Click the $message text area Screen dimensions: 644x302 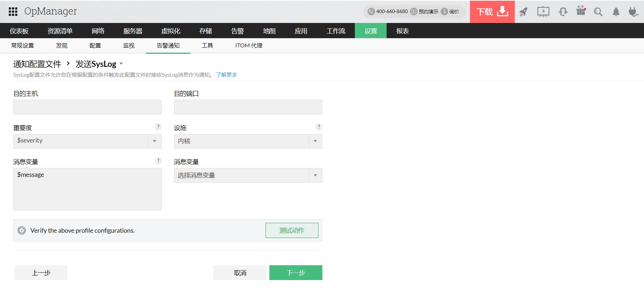coord(88,189)
